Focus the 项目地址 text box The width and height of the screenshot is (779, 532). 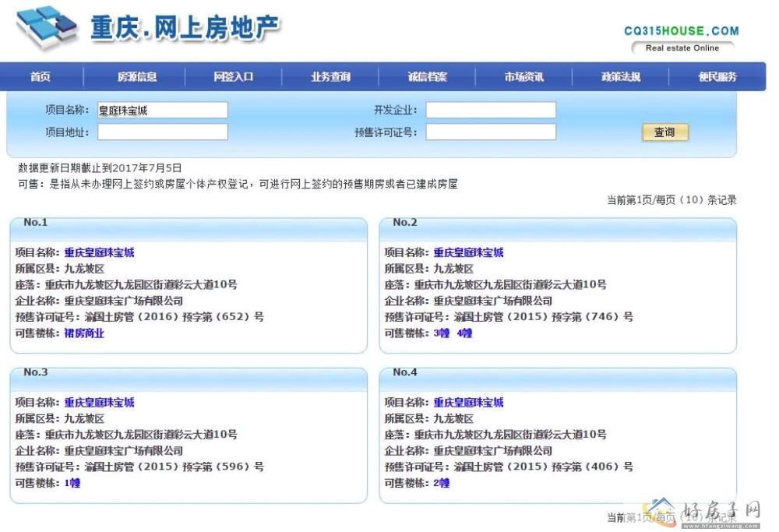point(162,132)
